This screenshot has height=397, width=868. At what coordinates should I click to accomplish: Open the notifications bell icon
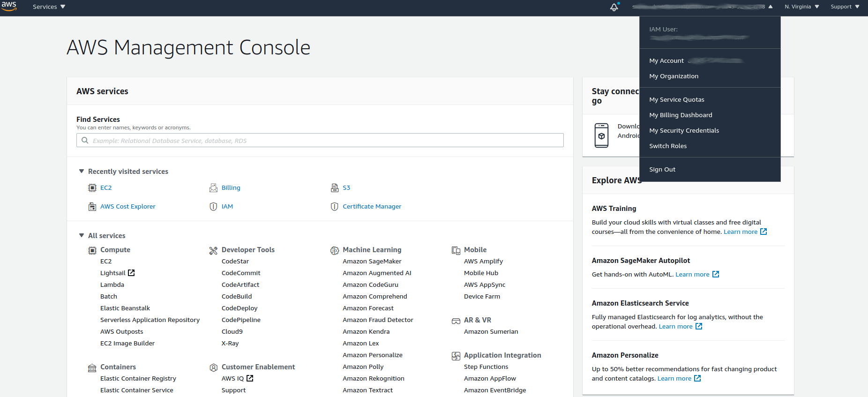pos(614,7)
